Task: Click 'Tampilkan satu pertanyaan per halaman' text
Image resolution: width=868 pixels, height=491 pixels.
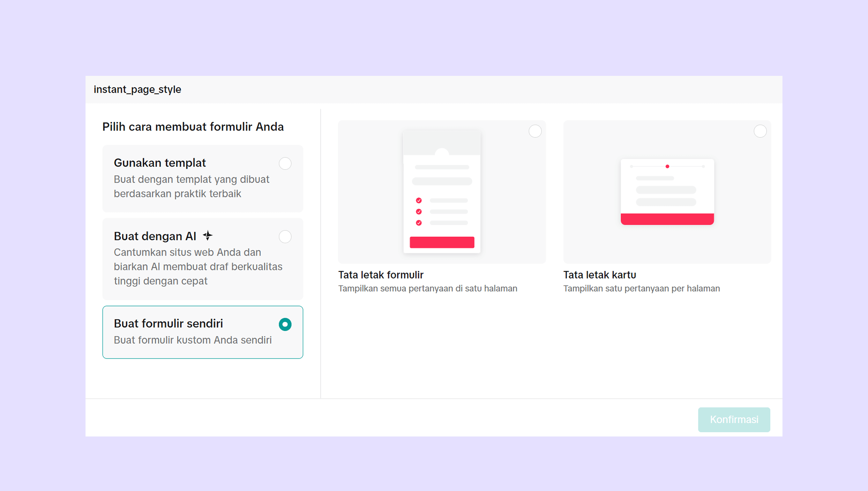Action: [641, 289]
